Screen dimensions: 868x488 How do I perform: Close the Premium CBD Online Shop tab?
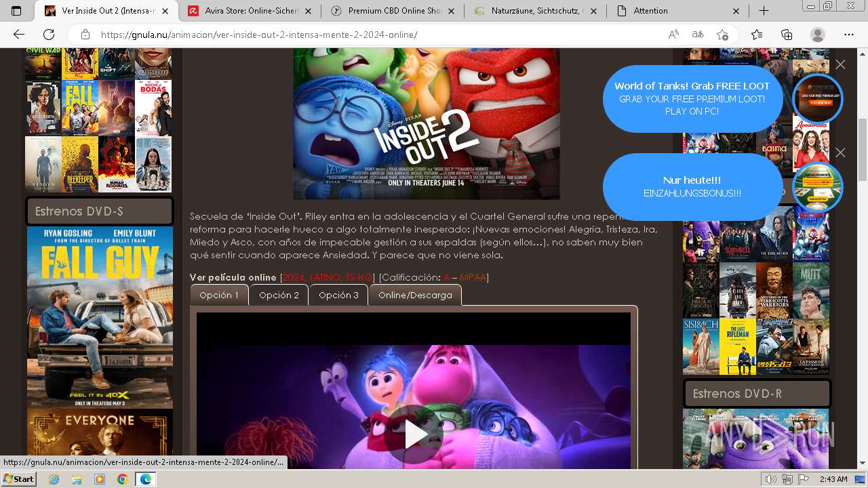click(x=452, y=11)
